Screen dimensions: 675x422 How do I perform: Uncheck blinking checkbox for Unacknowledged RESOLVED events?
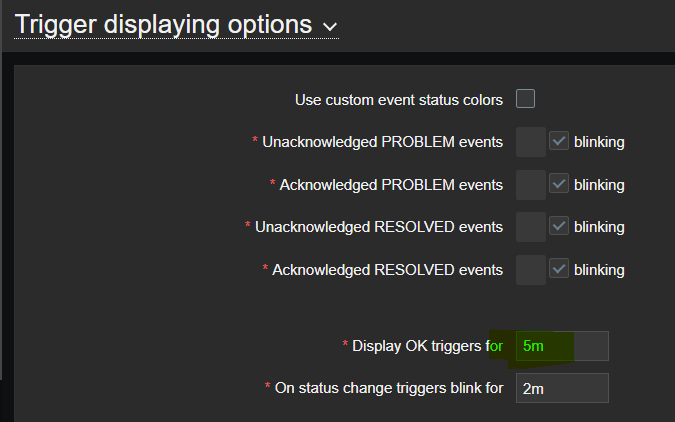coord(559,227)
